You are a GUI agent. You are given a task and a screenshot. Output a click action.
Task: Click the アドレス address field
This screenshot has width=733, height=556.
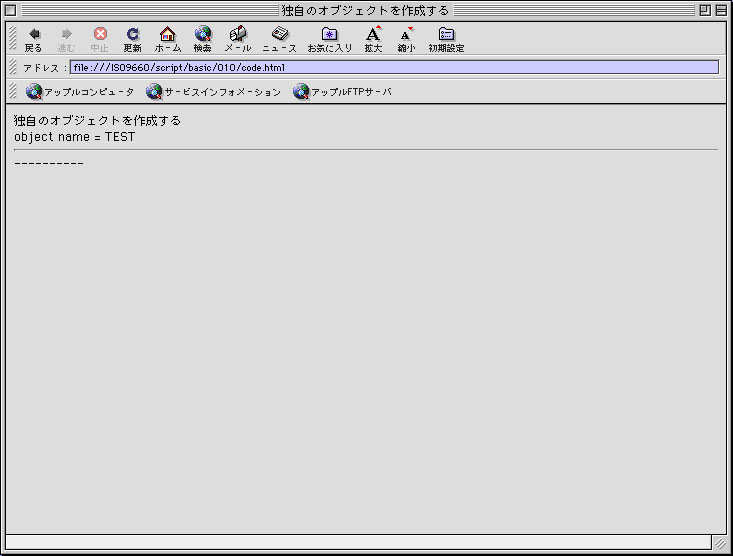[x=393, y=68]
